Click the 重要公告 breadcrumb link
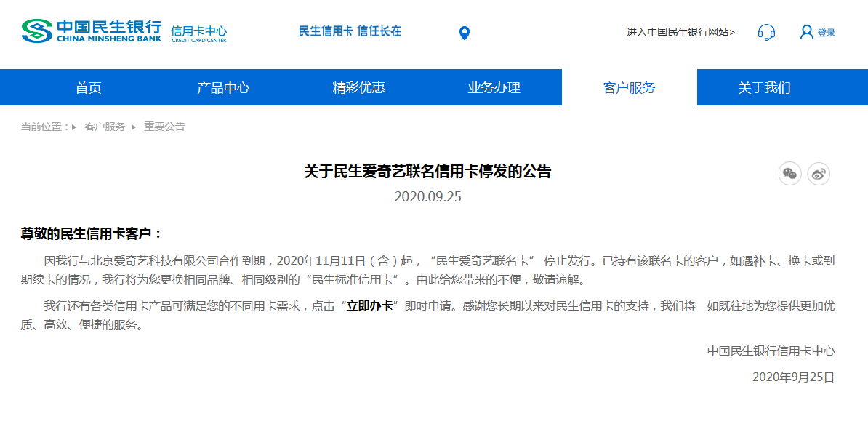This screenshot has width=868, height=432. pos(164,127)
